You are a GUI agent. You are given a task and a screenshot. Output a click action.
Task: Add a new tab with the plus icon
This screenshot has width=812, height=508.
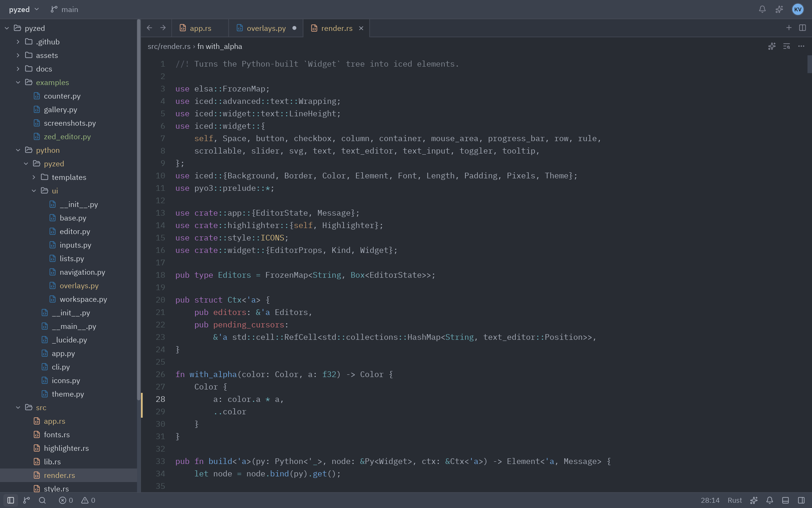coord(789,28)
